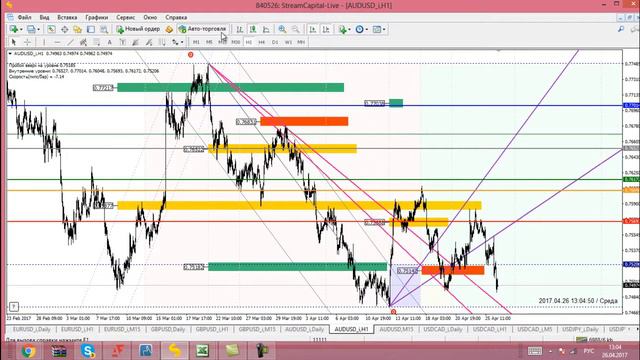
Task: Expand the Templates dropdown arrow
Action: pyautogui.click(x=384, y=29)
